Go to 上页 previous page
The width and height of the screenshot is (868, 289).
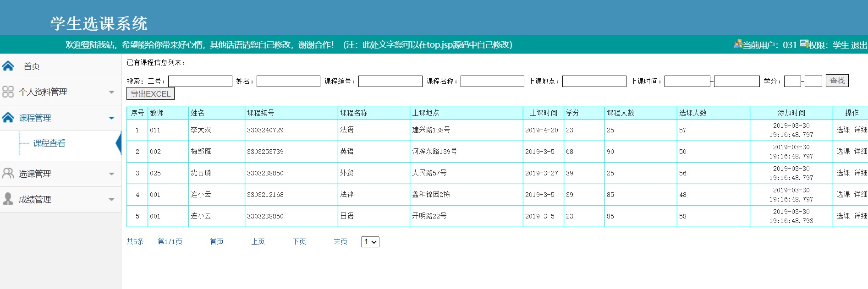[x=258, y=241]
